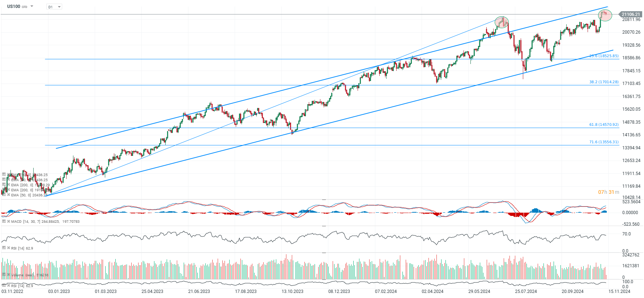Select the 61.8 Fibonacci level label

[x=604, y=125]
